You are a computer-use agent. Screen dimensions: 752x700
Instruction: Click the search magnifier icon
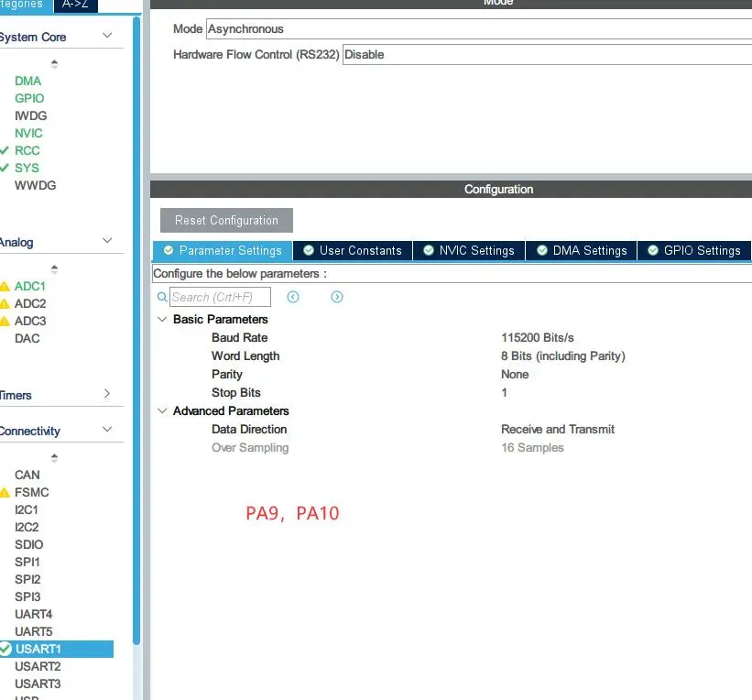(x=162, y=297)
